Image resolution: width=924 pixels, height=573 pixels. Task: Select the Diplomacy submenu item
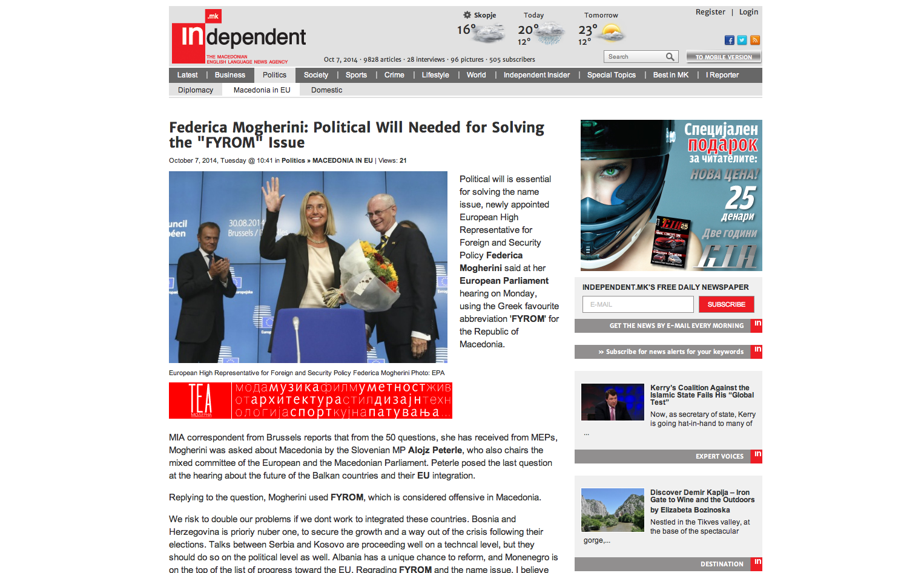196,90
